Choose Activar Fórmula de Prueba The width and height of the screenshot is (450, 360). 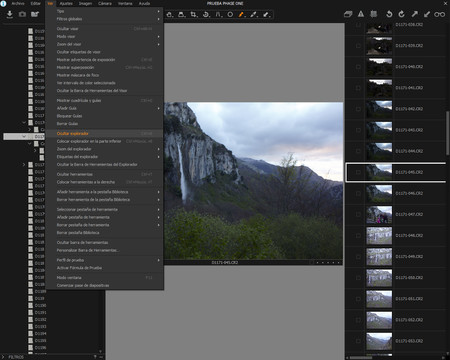(x=105, y=268)
